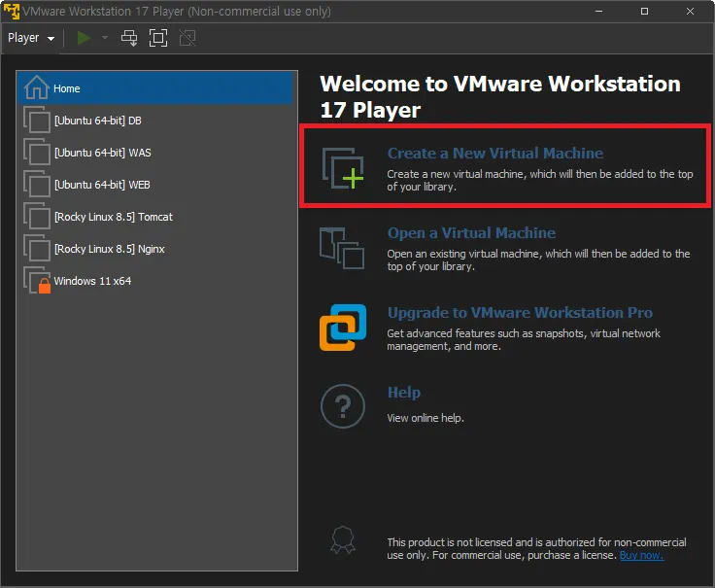Viewport: 715px width, 588px height.
Task: Click the VM icon beside Ubuntu DB
Action: point(37,120)
